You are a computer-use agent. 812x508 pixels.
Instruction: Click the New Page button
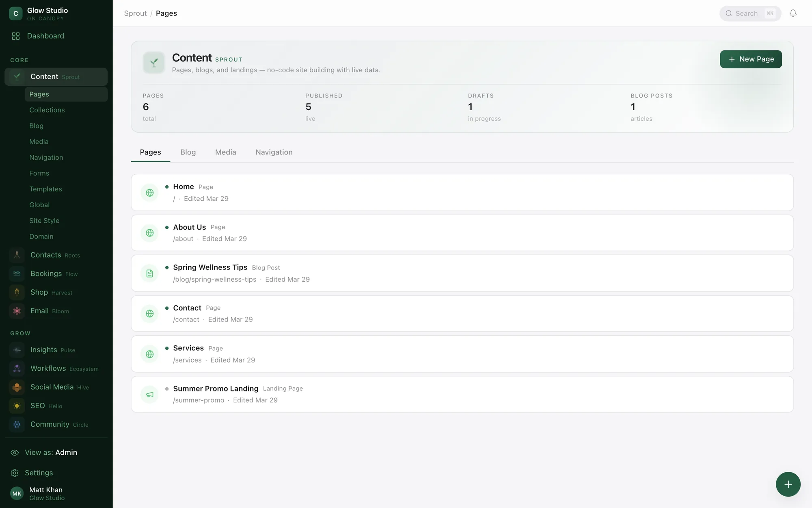751,59
